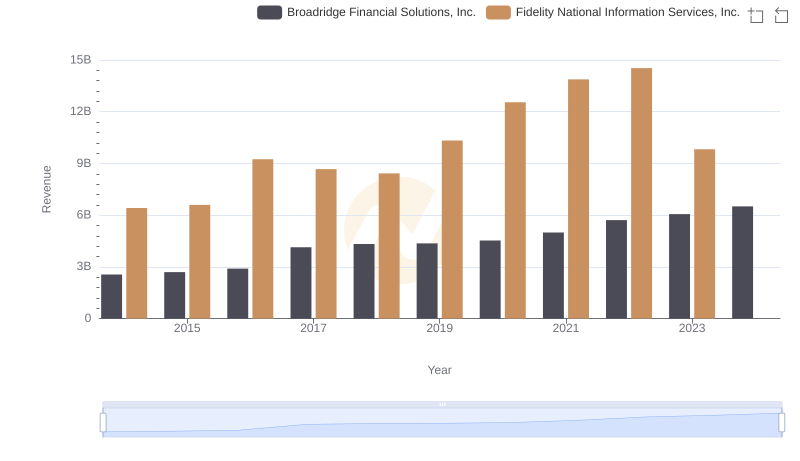Click the Fidelity bar for 2015
The height and width of the screenshot is (461, 800).
[x=199, y=262]
